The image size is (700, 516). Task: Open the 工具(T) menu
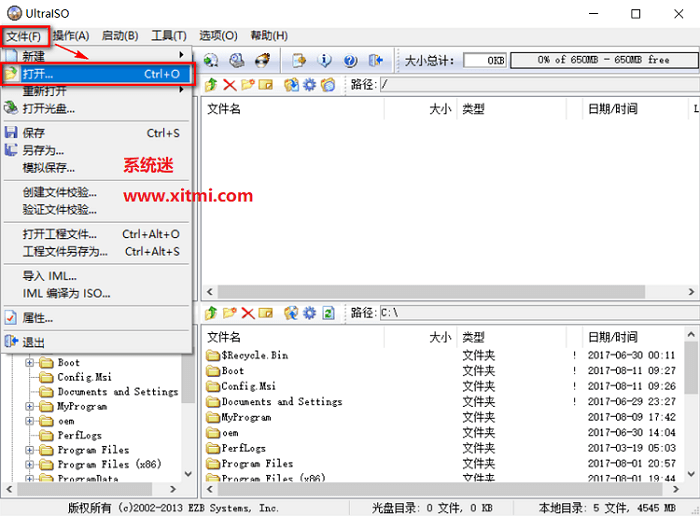click(169, 36)
